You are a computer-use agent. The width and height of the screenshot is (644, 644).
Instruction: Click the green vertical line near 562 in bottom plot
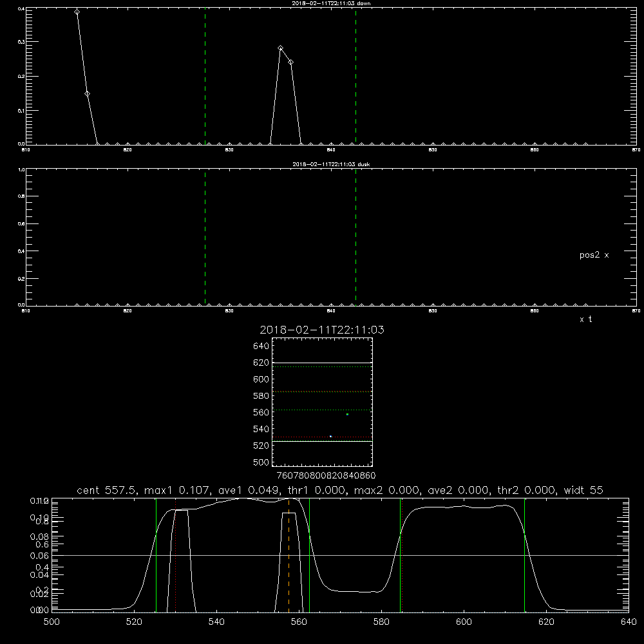(x=309, y=554)
